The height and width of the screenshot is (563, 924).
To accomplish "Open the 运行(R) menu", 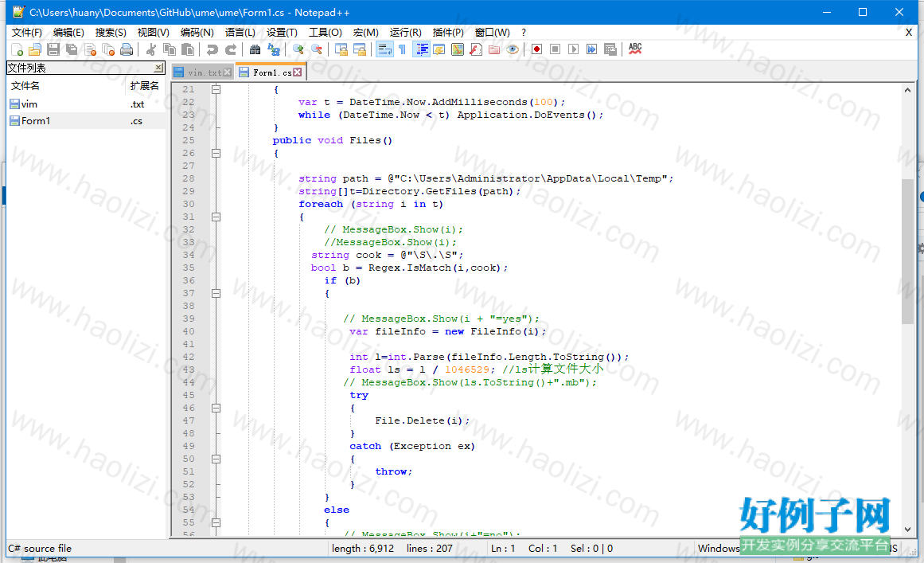I will coord(405,33).
